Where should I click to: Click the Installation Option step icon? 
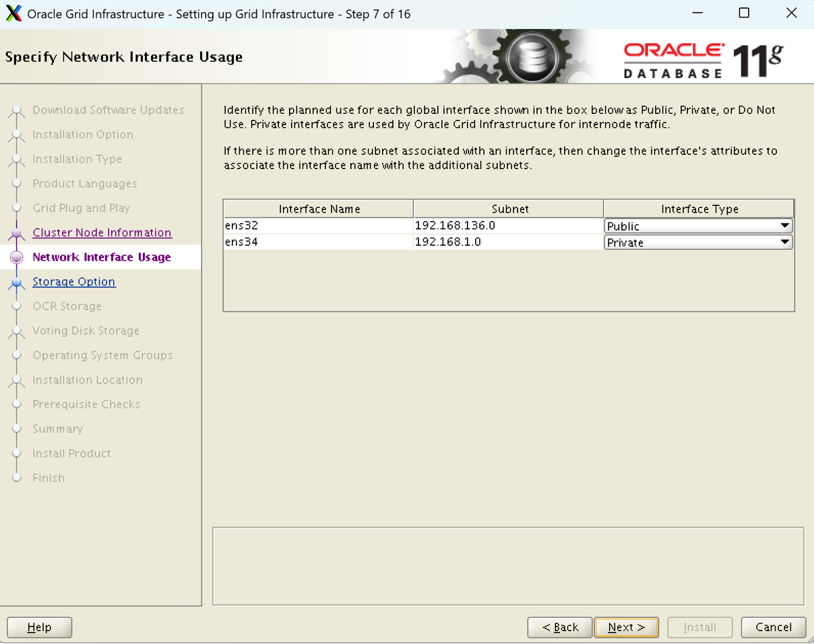[17, 135]
